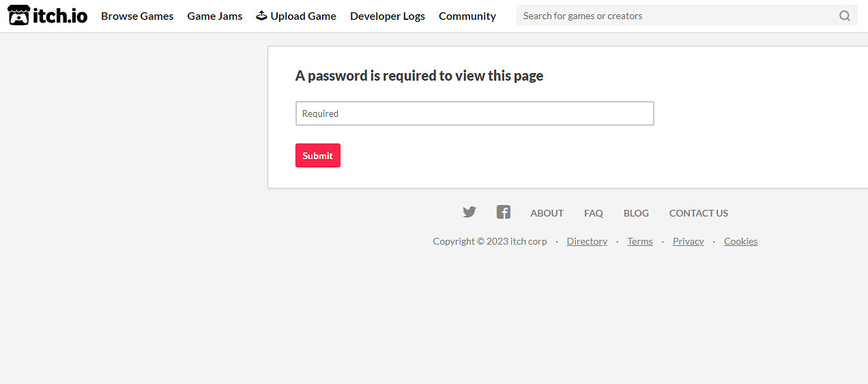Screen dimensions: 868x384
Task: Click the Required password input field
Action: tap(474, 113)
